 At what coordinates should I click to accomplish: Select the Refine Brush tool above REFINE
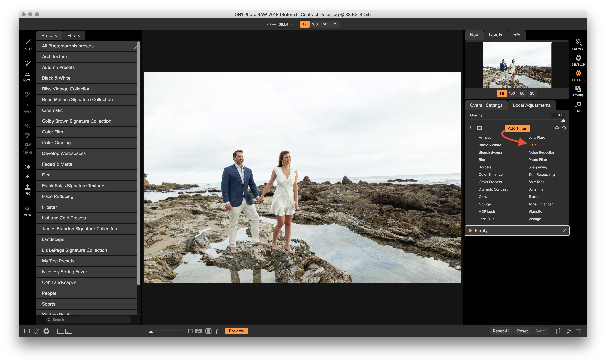pyautogui.click(x=27, y=146)
